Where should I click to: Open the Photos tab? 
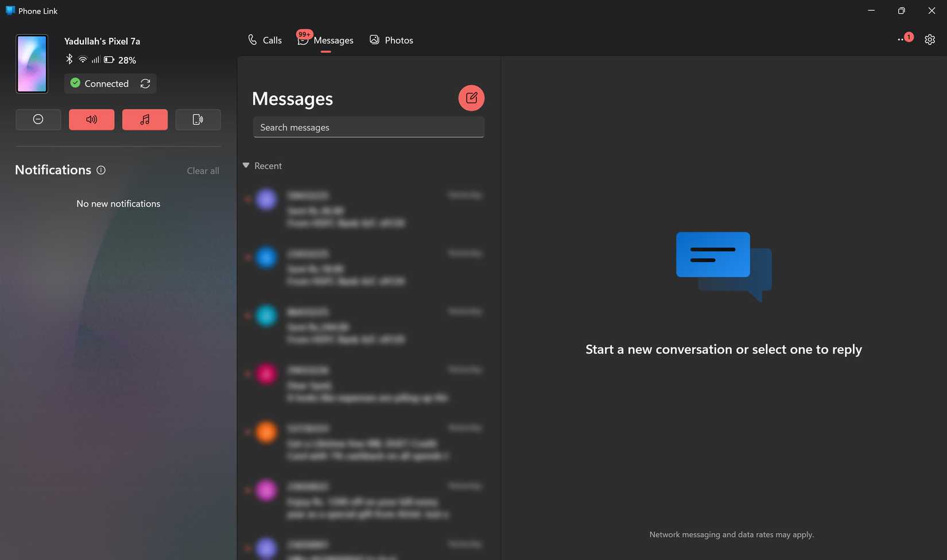[391, 40]
